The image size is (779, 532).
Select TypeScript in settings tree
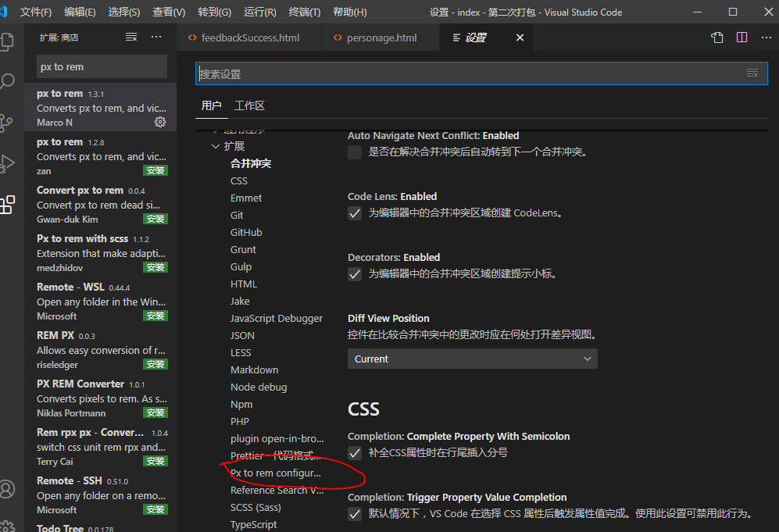(x=253, y=524)
